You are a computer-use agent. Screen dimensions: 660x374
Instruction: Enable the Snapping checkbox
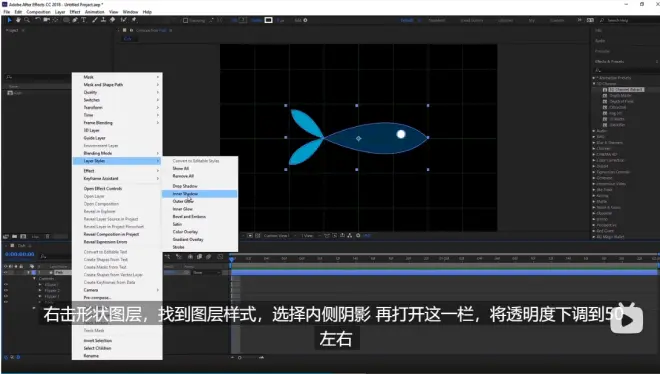tap(186, 20)
